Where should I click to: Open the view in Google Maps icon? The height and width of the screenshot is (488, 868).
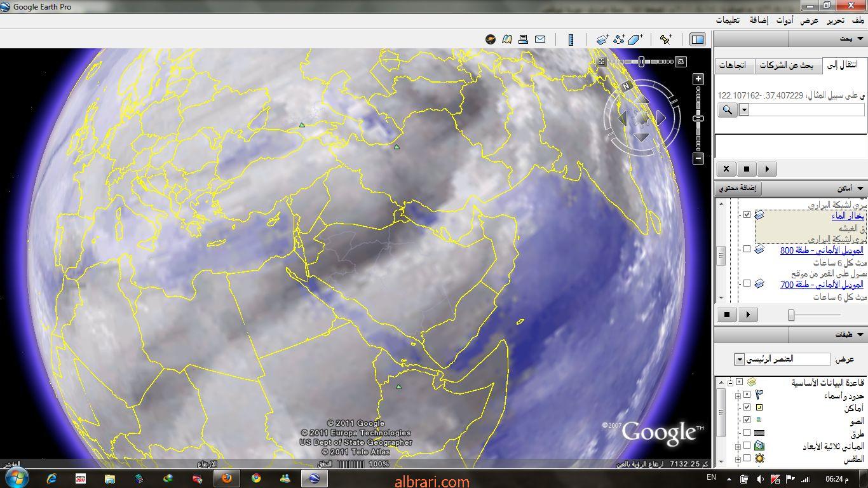coord(507,39)
